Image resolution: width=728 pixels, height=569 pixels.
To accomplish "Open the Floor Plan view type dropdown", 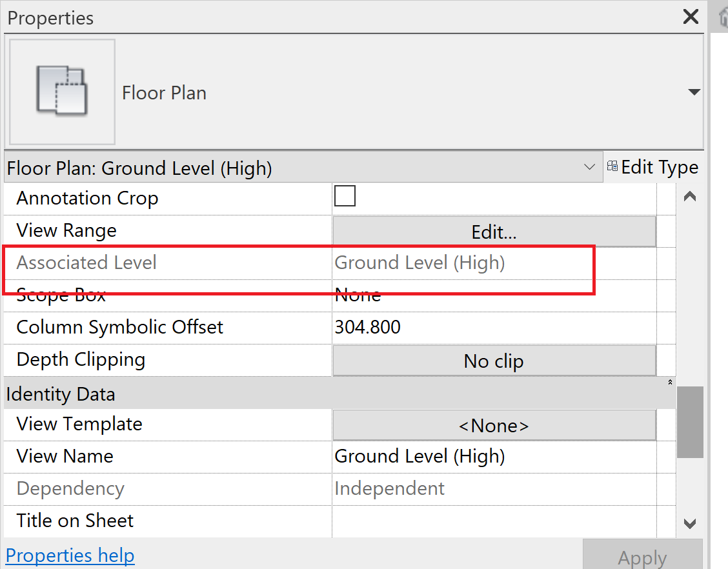I will point(694,92).
